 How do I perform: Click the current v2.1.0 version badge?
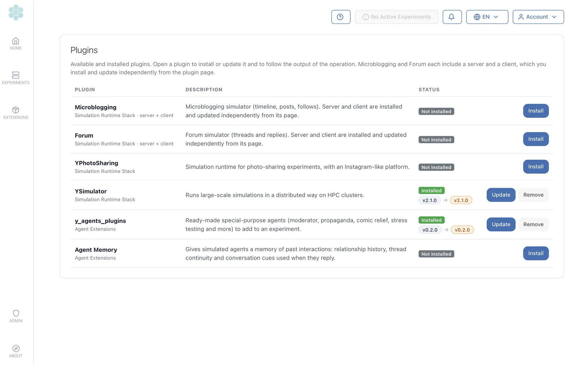pos(430,200)
